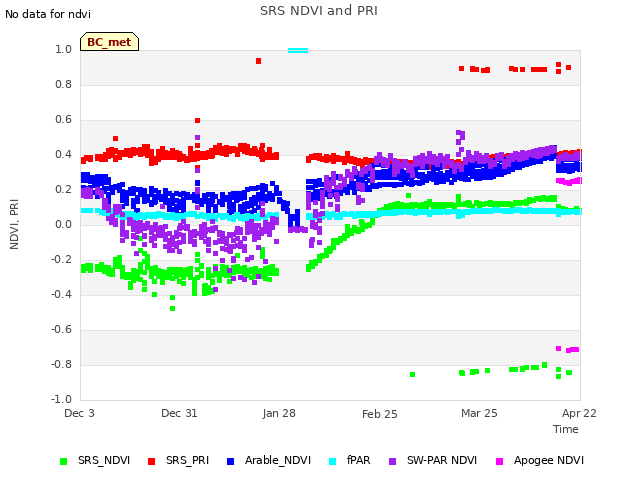Click the 'No data for ndvi' message

click(48, 14)
